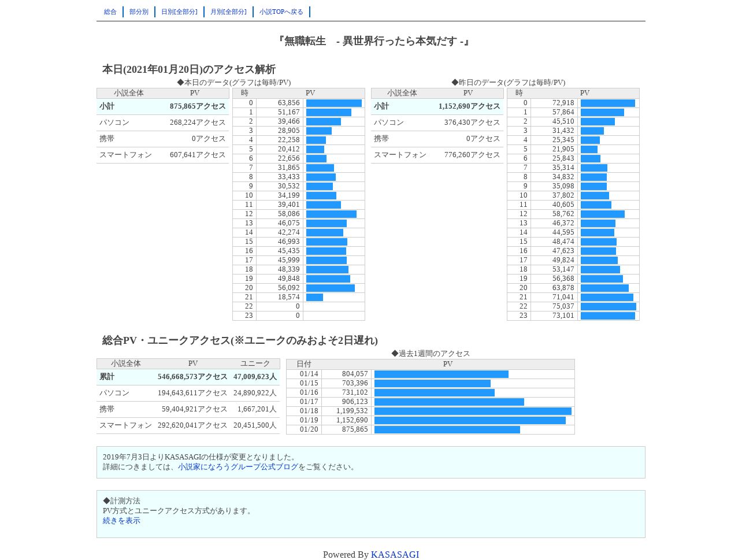
Task: Select today's subtotal 875,865アクセス
Action: [198, 106]
